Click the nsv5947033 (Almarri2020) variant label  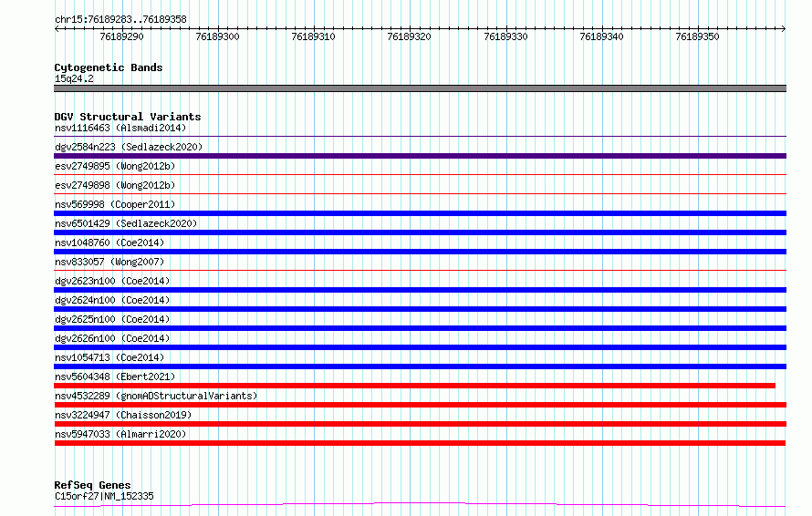click(x=120, y=434)
